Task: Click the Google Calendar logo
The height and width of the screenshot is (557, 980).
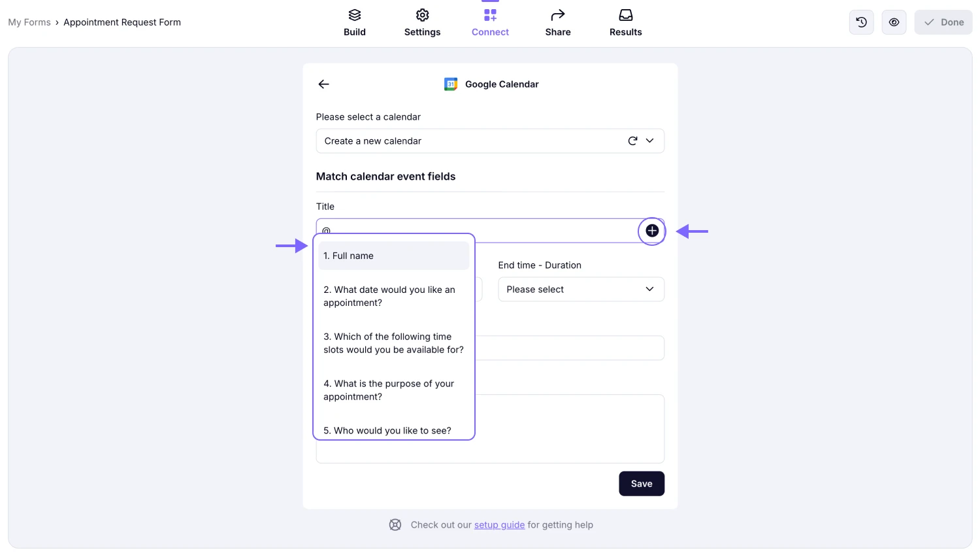Action: 451,84
